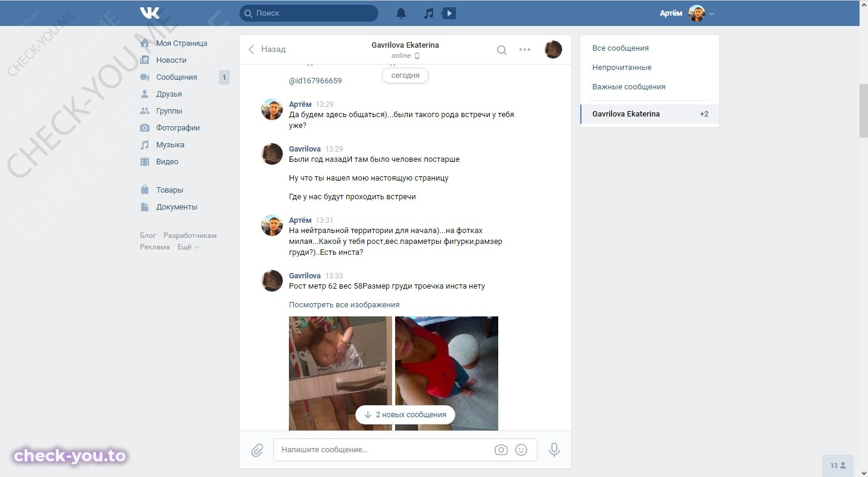
Task: Click the Gavrilova sender name at 13:33
Action: pyautogui.click(x=305, y=276)
